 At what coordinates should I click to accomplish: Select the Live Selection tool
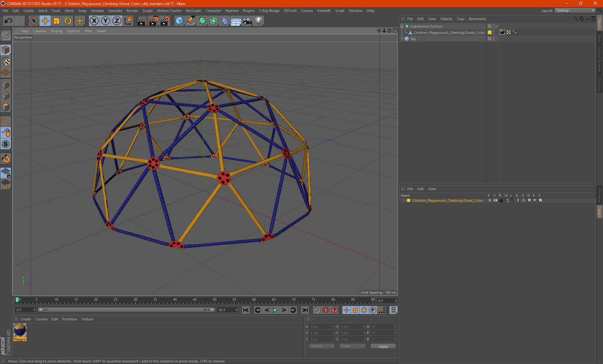click(x=34, y=21)
